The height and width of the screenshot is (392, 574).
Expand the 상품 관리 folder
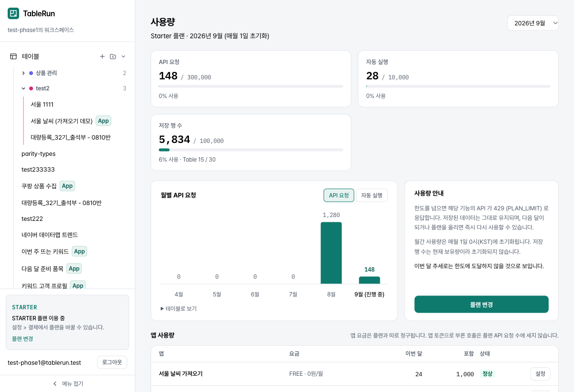pyautogui.click(x=23, y=73)
